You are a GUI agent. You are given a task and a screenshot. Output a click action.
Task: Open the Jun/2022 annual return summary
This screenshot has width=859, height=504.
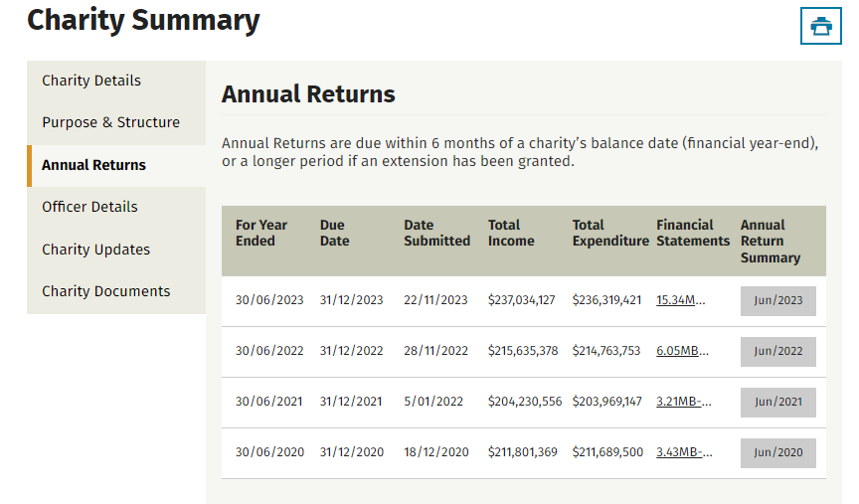pos(777,351)
